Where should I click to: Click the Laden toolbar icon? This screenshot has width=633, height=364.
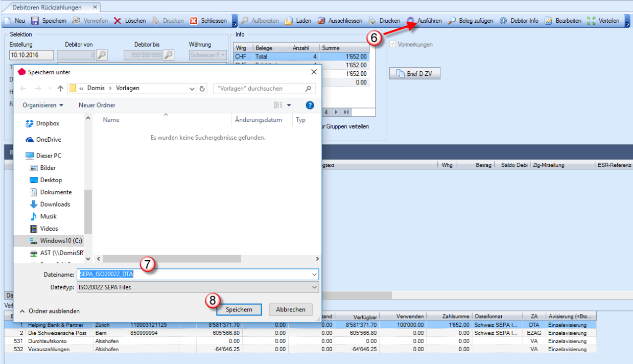coord(289,21)
